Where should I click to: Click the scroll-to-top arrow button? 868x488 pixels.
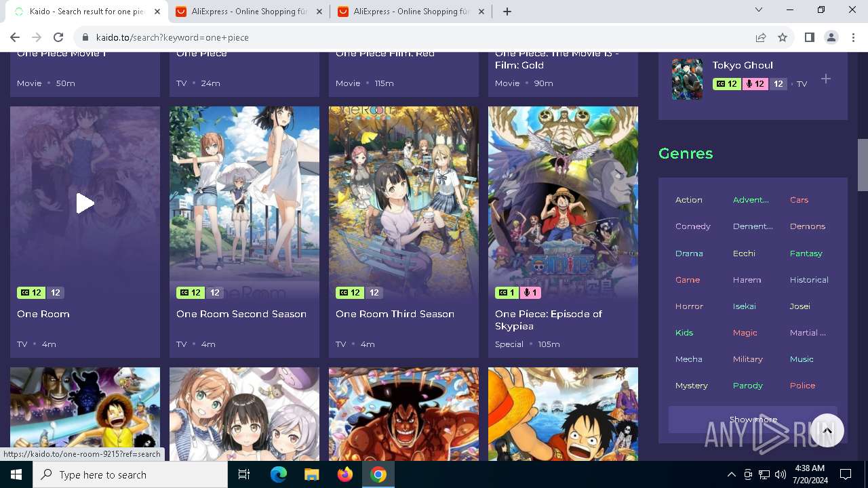pyautogui.click(x=827, y=430)
